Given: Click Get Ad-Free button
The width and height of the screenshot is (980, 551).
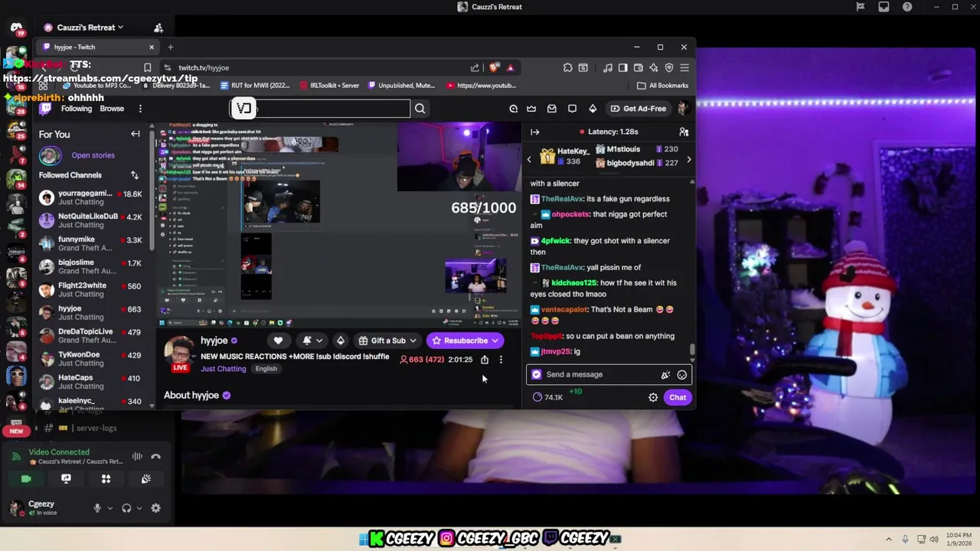Looking at the screenshot, I should 638,109.
